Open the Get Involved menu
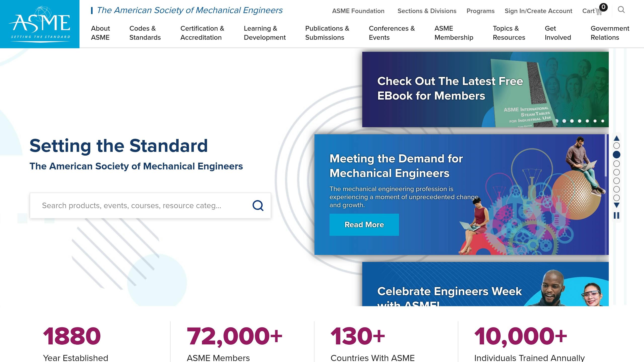The height and width of the screenshot is (362, 644). click(x=558, y=33)
